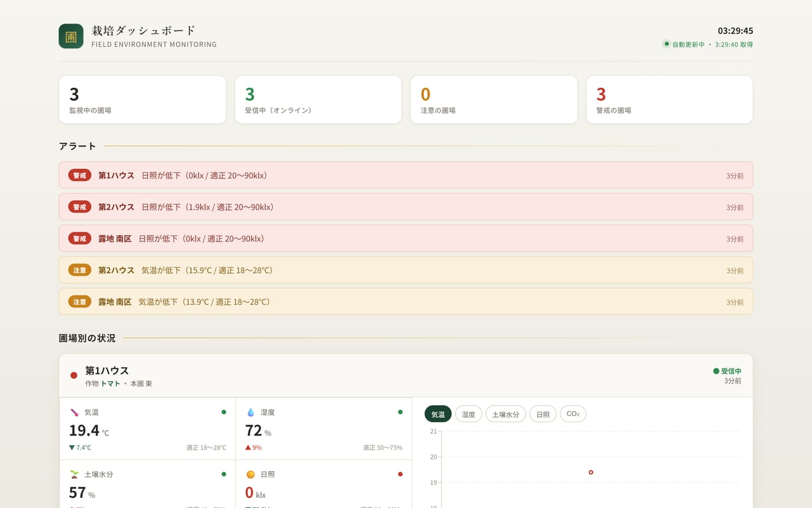Click the red status dot beside 第1ハウス
The width and height of the screenshot is (812, 508).
point(74,375)
